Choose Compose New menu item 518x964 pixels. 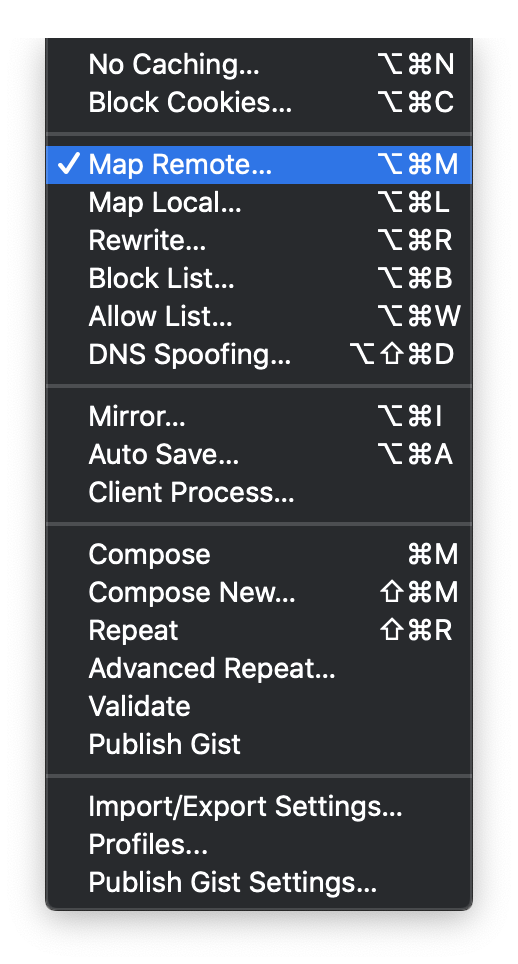259,593
